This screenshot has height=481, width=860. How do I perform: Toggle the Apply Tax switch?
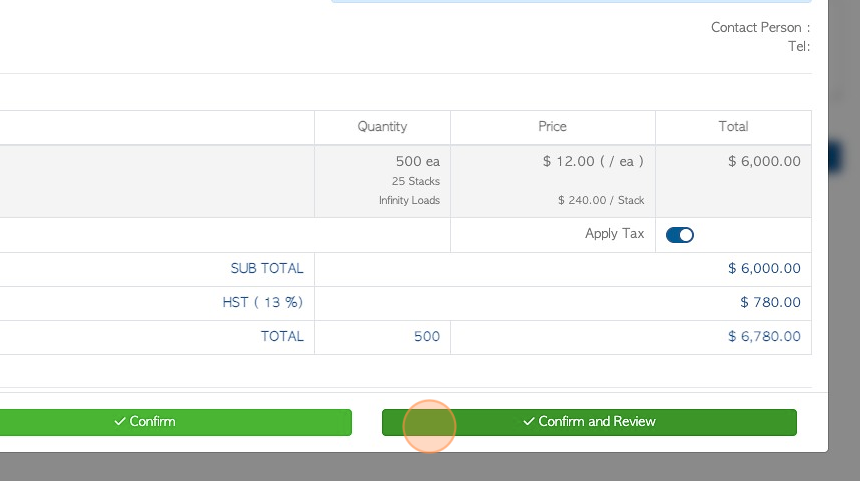(680, 235)
